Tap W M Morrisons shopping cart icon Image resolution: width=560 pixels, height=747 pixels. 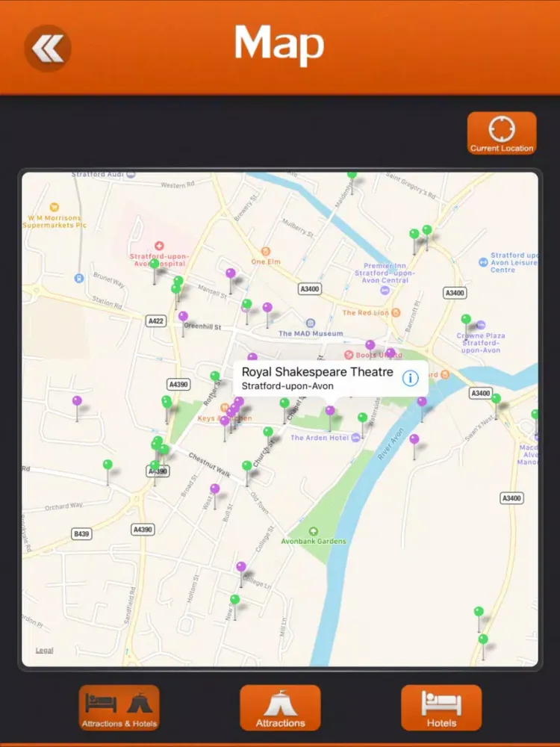[x=54, y=207]
